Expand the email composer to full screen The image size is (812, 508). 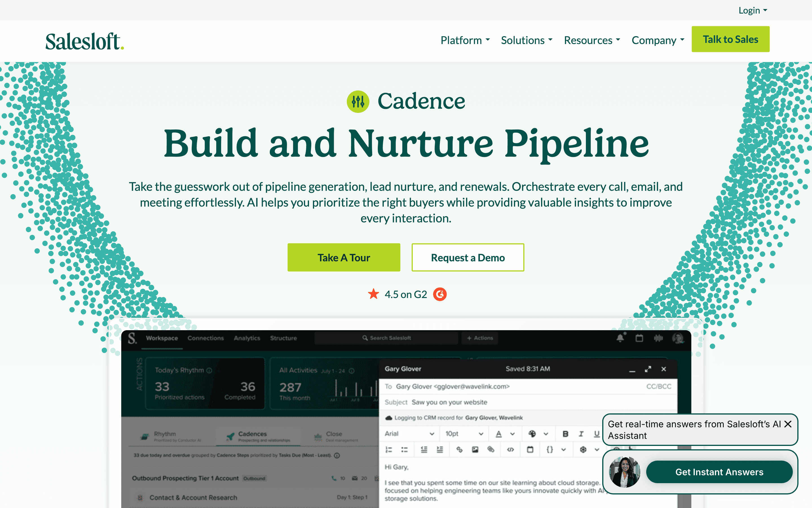[648, 369]
